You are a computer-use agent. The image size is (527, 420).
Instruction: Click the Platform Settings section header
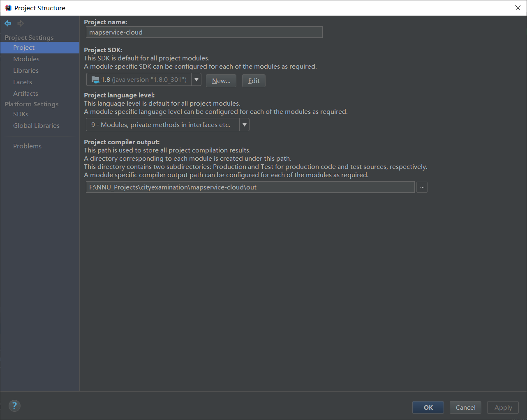coord(32,104)
